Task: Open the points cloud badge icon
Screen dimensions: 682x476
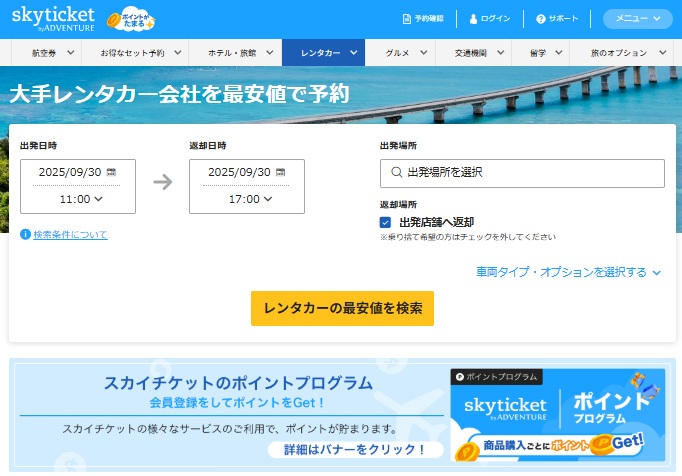Action: coord(130,19)
